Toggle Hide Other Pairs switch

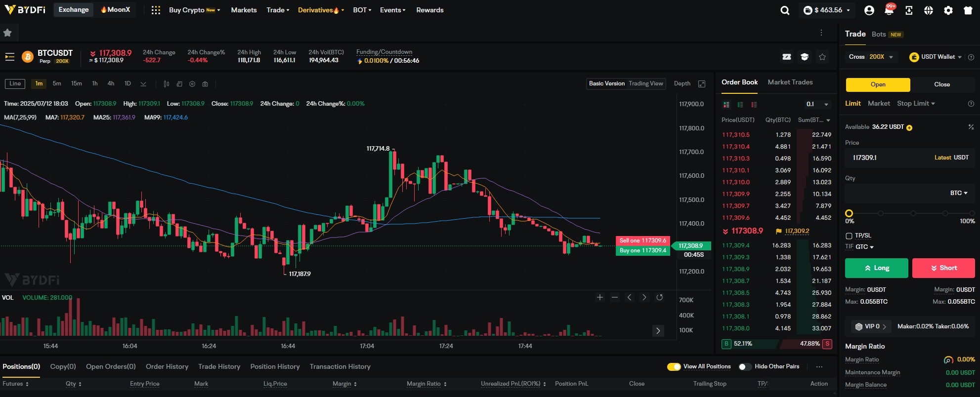pos(745,366)
